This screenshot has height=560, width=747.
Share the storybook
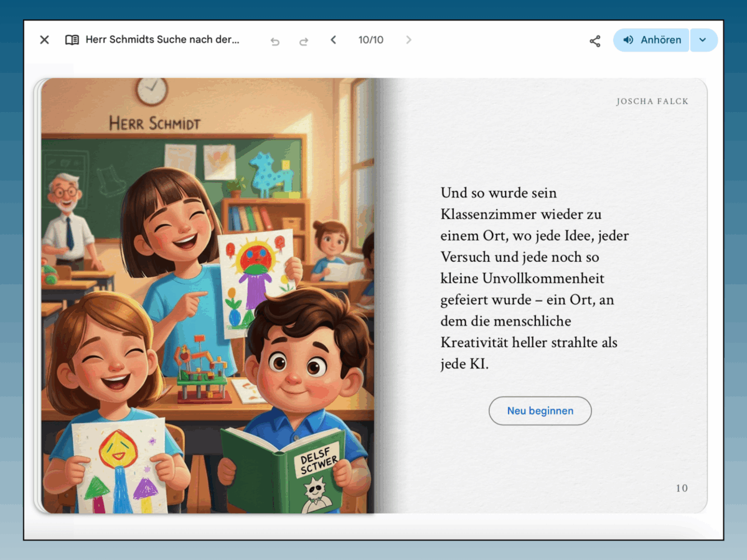click(x=595, y=41)
